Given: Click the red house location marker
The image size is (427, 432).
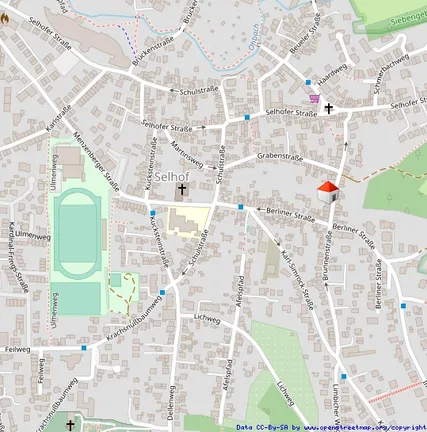Looking at the screenshot, I should (328, 192).
